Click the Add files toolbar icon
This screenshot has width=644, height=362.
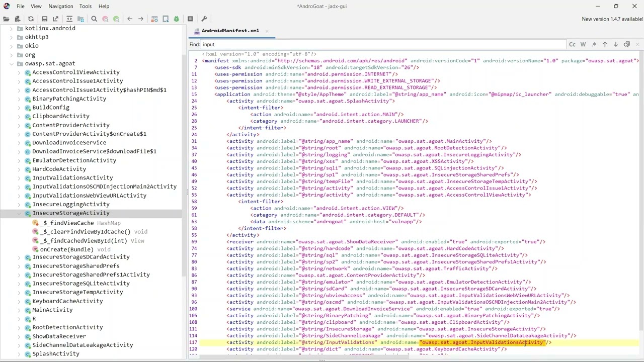(18, 19)
